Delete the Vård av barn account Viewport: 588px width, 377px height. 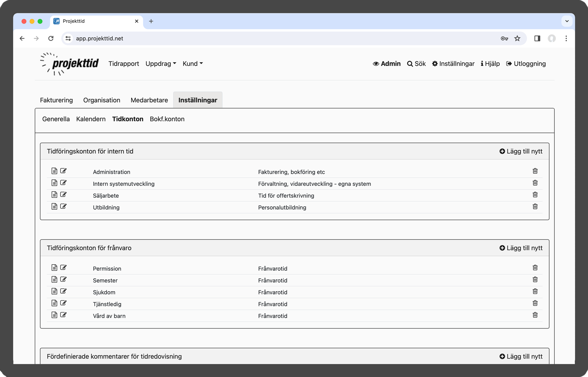[x=535, y=315]
